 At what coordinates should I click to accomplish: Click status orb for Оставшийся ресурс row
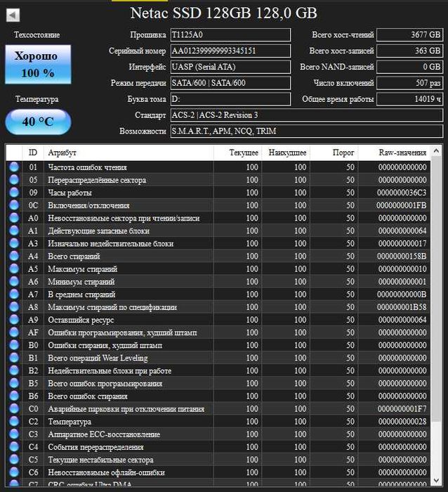[14, 319]
